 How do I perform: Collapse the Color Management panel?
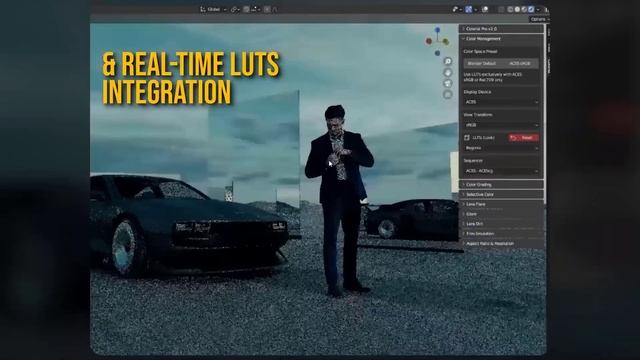pos(501,39)
